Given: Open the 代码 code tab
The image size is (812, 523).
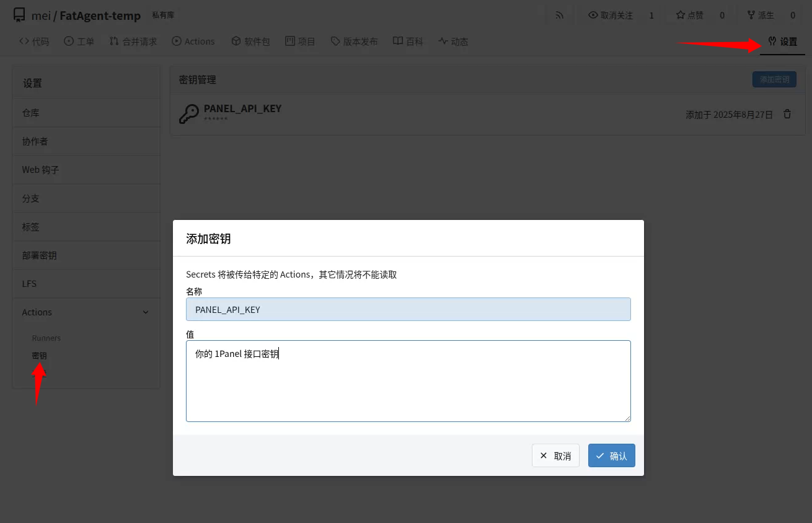Looking at the screenshot, I should (x=34, y=42).
